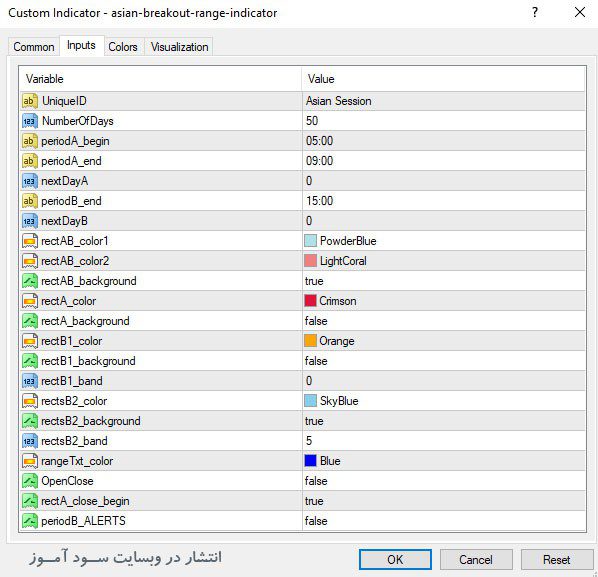Click the SkyBlue color swatch
Screen dimensions: 598x577
tap(310, 400)
